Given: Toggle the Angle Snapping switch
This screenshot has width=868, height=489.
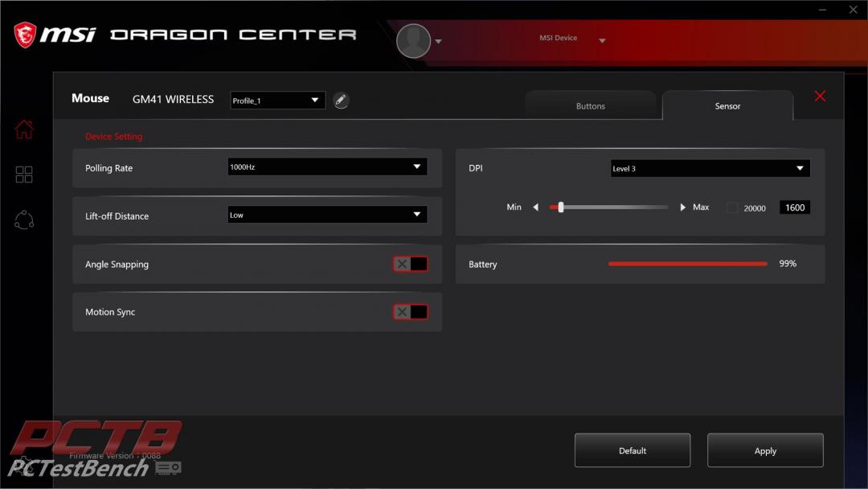Looking at the screenshot, I should (410, 264).
